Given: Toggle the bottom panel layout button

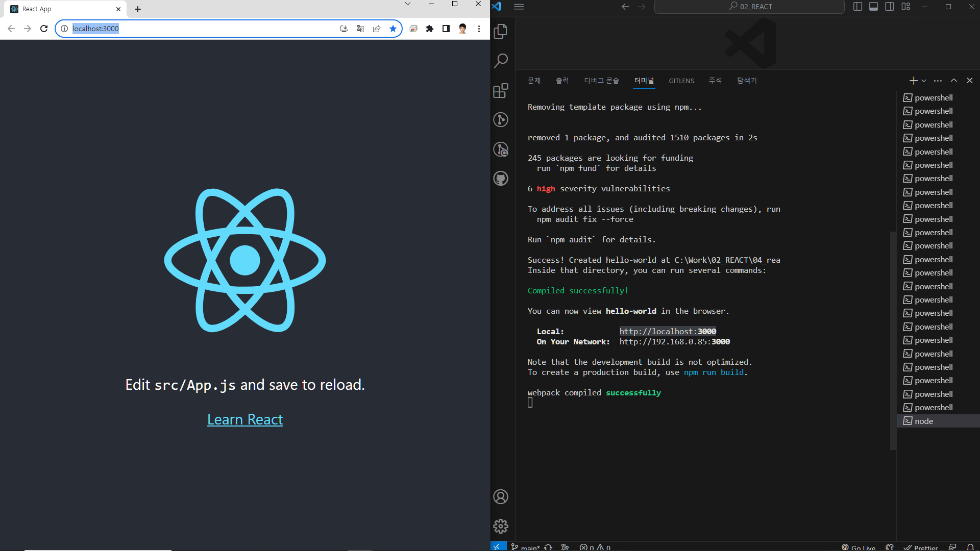Looking at the screenshot, I should (873, 7).
